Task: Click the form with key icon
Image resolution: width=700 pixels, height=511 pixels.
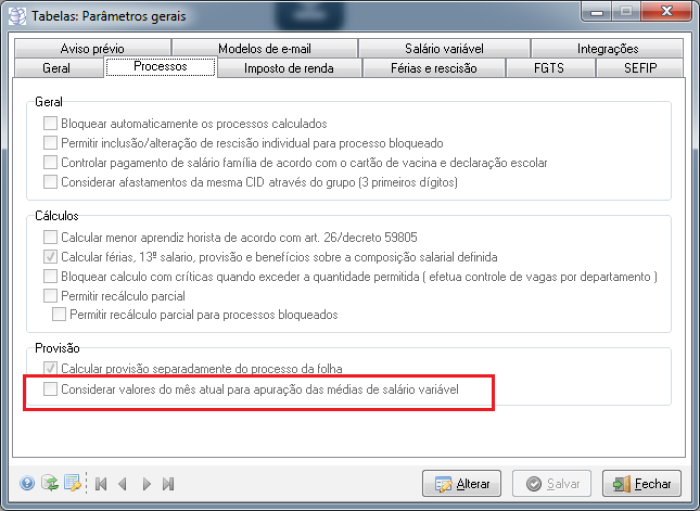Action: point(72,484)
